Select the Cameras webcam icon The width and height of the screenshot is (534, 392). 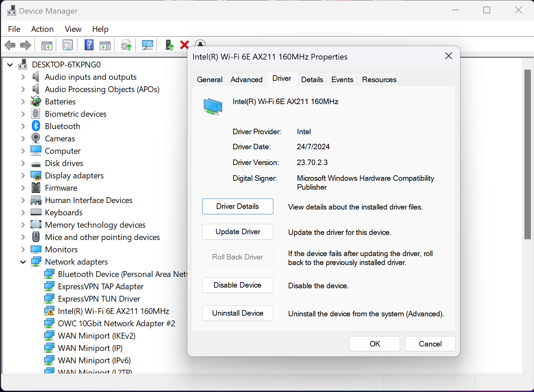pyautogui.click(x=36, y=138)
